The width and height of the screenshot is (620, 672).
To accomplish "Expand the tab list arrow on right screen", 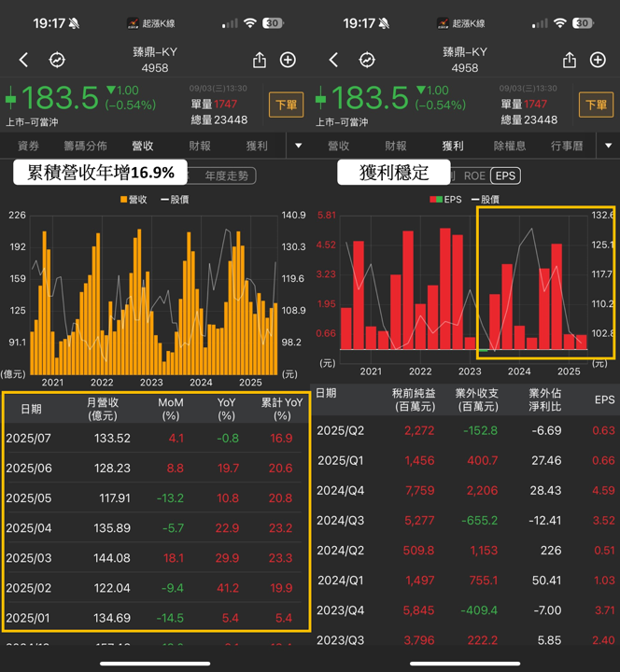I will coord(608,146).
